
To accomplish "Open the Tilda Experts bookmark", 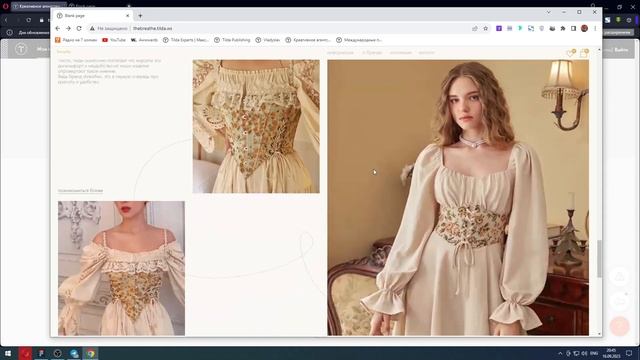I will click(x=186, y=40).
